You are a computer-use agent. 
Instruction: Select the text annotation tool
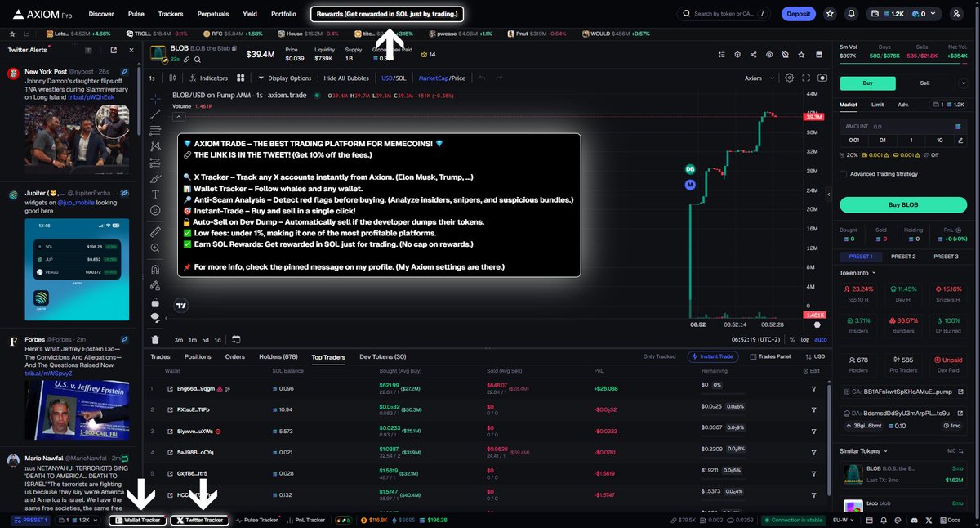156,195
